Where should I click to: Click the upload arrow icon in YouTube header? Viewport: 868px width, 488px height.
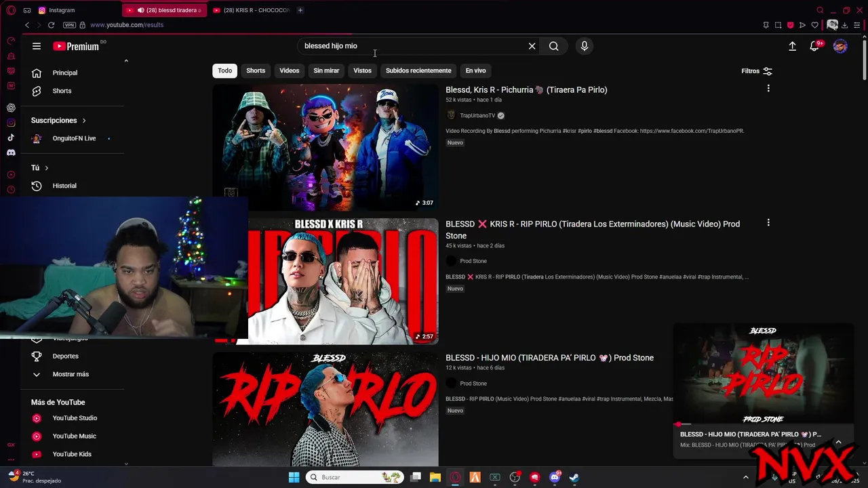click(792, 46)
